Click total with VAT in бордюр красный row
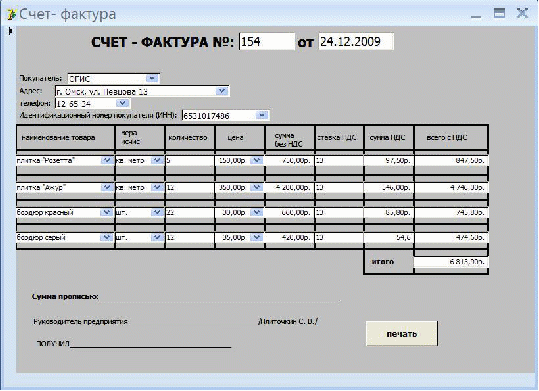Image resolution: width=539 pixels, height=391 pixels. [x=451, y=213]
